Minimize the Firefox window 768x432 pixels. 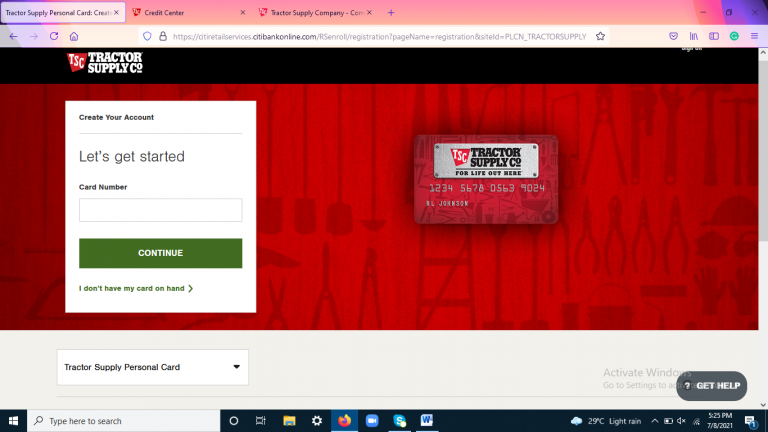tap(703, 13)
